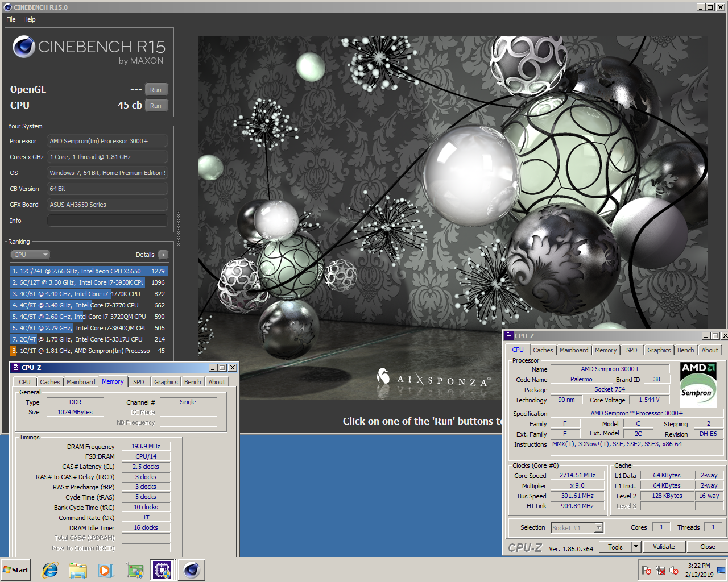Select ranking row Intel Core i7-3930K
Image resolution: width=728 pixels, height=582 pixels.
[89, 282]
